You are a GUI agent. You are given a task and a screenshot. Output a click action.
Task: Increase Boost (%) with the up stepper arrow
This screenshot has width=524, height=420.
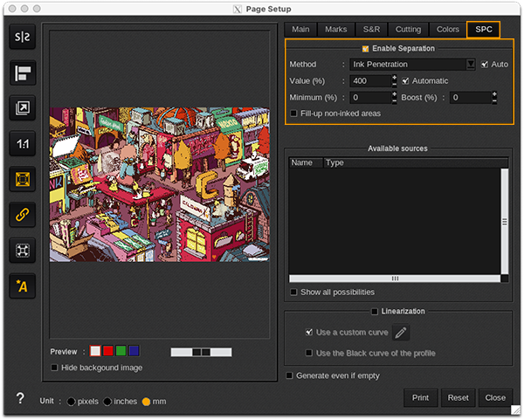[x=495, y=93]
